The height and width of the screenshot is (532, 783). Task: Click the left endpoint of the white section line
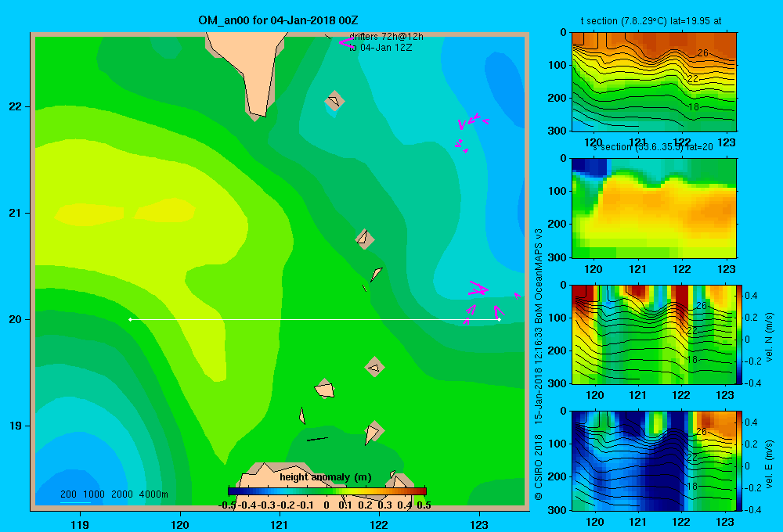pos(130,319)
